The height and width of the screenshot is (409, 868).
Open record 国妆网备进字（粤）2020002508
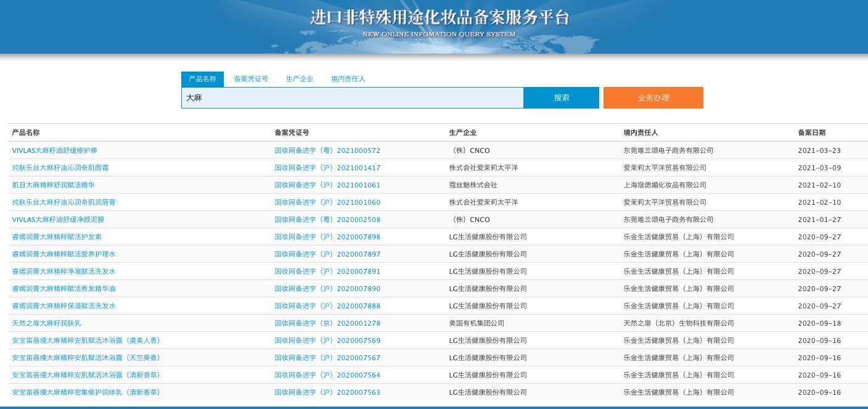point(327,220)
